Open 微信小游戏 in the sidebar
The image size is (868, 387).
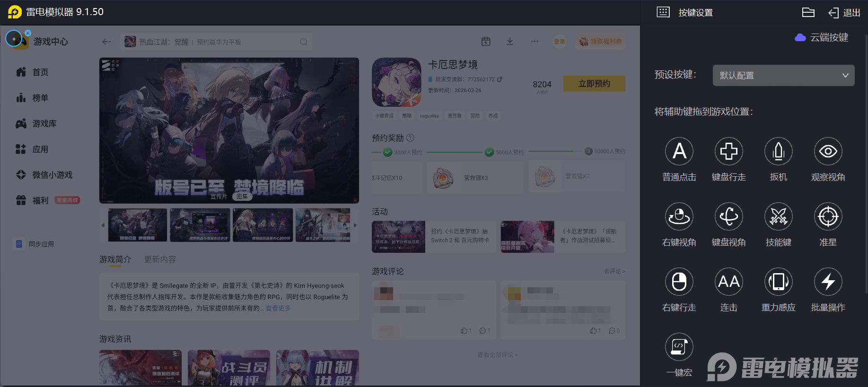tap(44, 175)
